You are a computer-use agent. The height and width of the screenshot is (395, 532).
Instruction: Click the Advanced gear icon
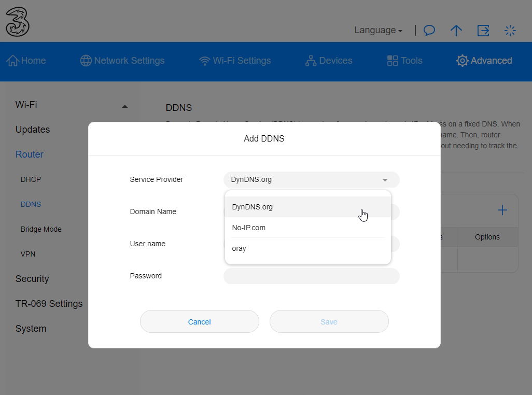pyautogui.click(x=462, y=61)
